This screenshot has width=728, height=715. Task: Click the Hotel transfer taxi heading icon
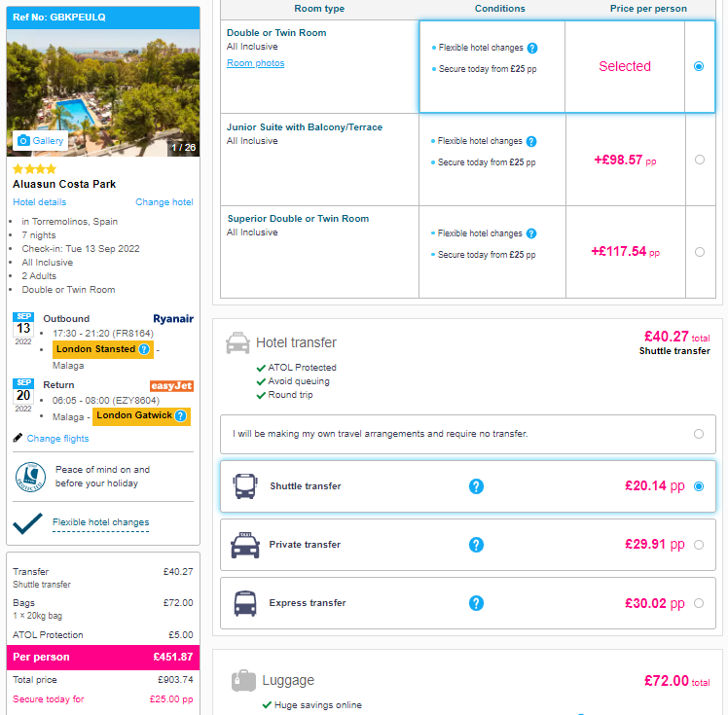(237, 342)
